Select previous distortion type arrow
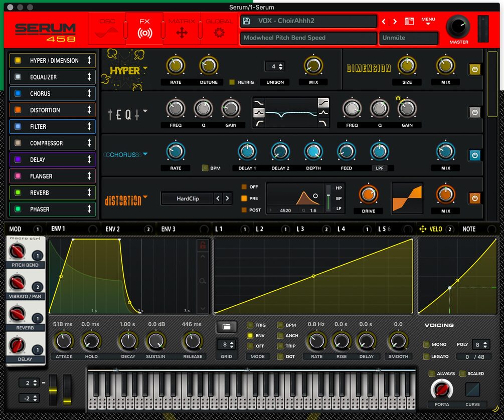This screenshot has height=420, width=504. click(x=218, y=198)
